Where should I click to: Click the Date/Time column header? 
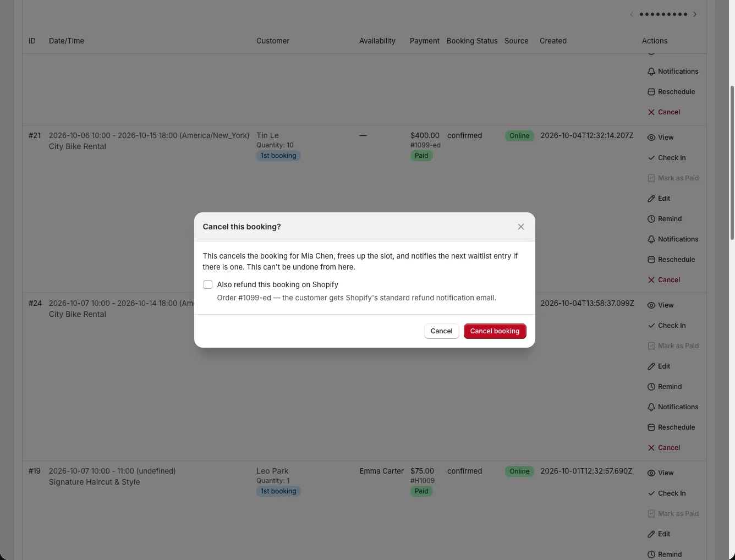point(67,41)
